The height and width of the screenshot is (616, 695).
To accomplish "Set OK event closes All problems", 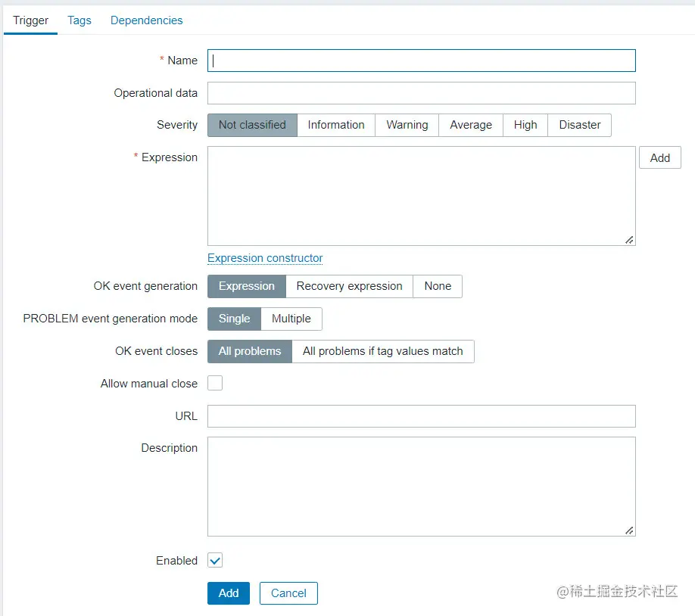I will pos(250,351).
